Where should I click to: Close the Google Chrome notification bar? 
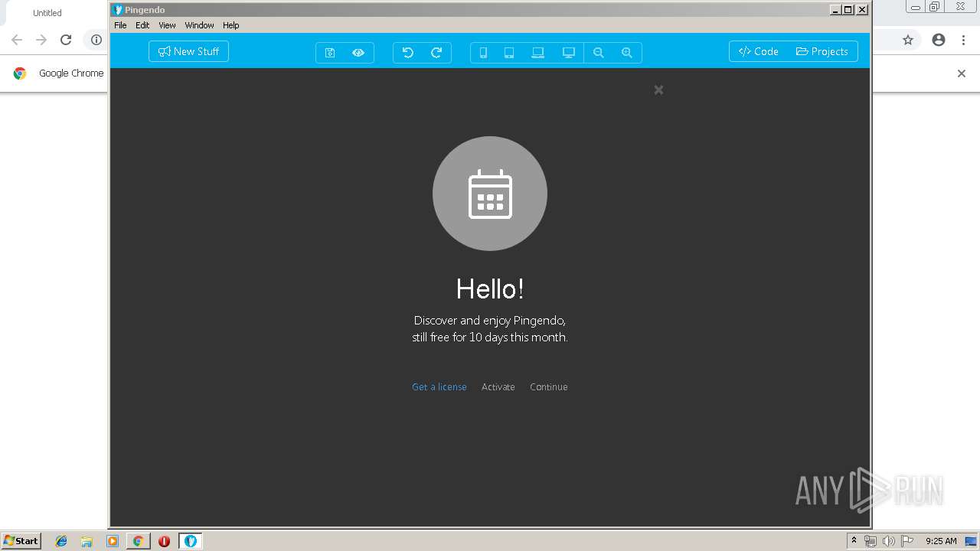point(962,73)
